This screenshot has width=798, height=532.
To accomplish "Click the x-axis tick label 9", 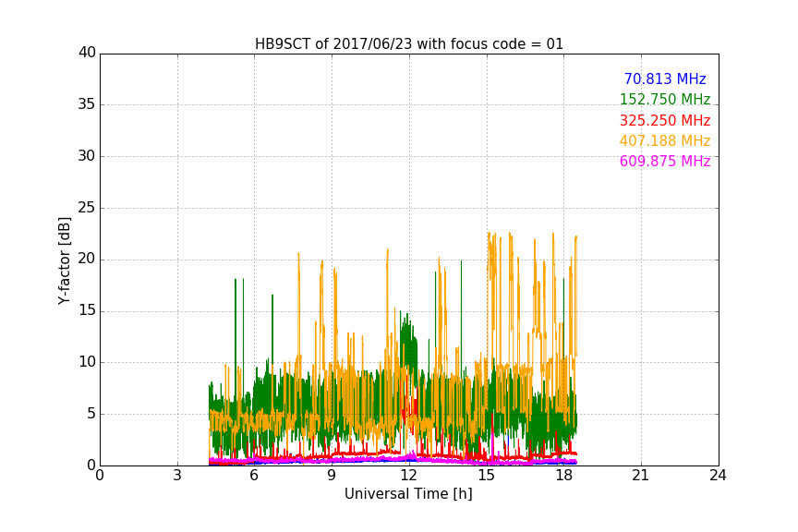I will (332, 476).
